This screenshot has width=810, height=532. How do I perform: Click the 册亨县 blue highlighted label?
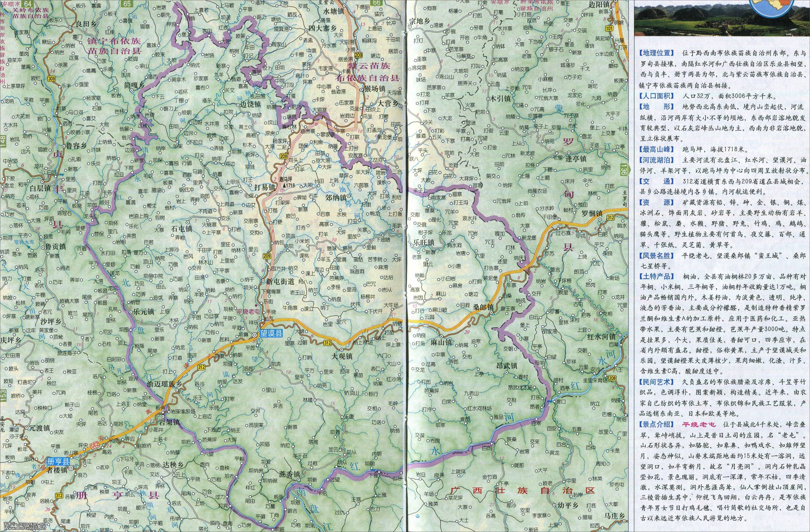click(x=58, y=462)
